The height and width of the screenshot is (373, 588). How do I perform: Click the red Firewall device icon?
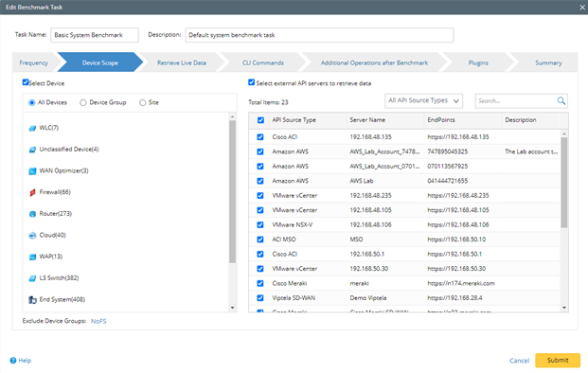coord(32,193)
